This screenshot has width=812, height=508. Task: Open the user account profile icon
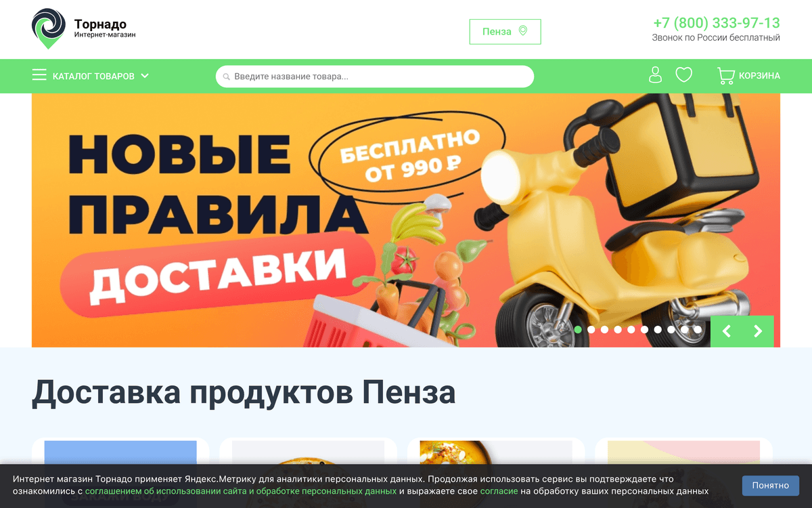point(655,75)
